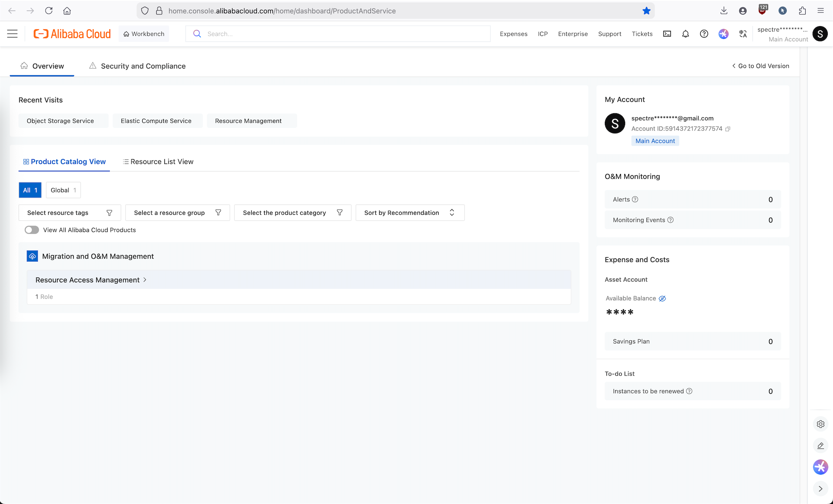Click the edit pencil icon in sidebar
This screenshot has width=833, height=504.
pyautogui.click(x=820, y=445)
